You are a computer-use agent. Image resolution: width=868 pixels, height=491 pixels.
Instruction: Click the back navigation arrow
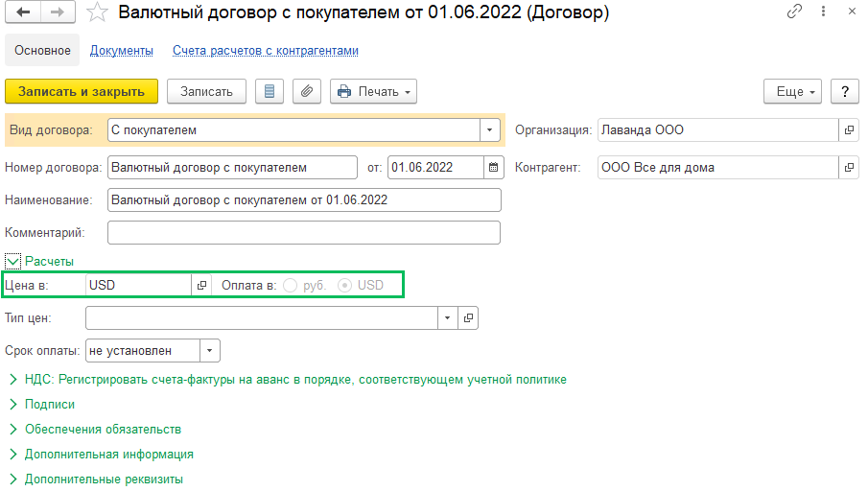[23, 12]
